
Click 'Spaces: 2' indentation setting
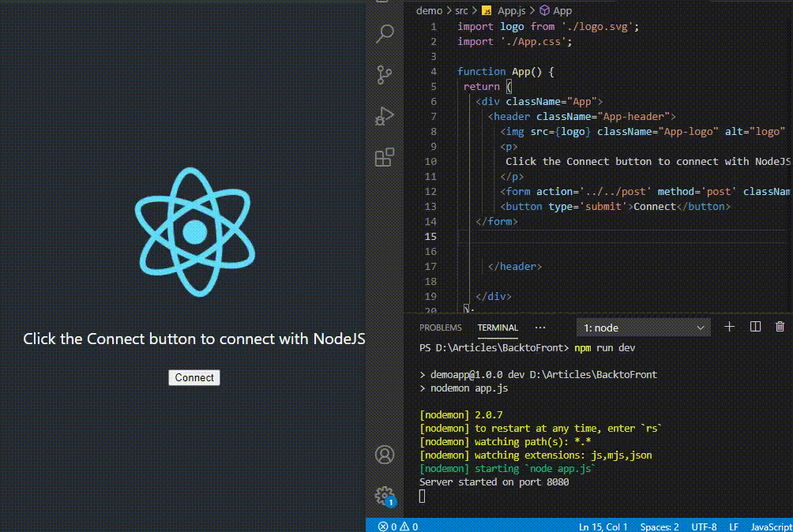660,526
